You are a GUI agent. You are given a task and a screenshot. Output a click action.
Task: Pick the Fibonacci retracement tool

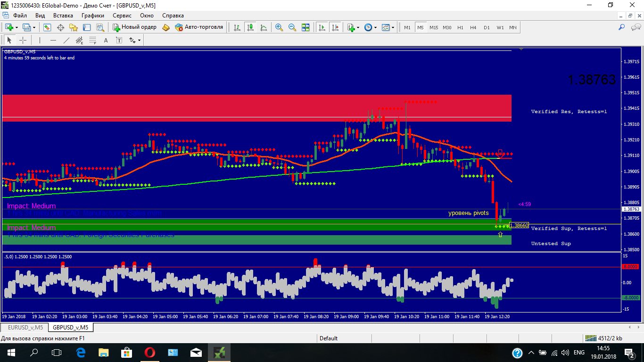[x=93, y=40]
